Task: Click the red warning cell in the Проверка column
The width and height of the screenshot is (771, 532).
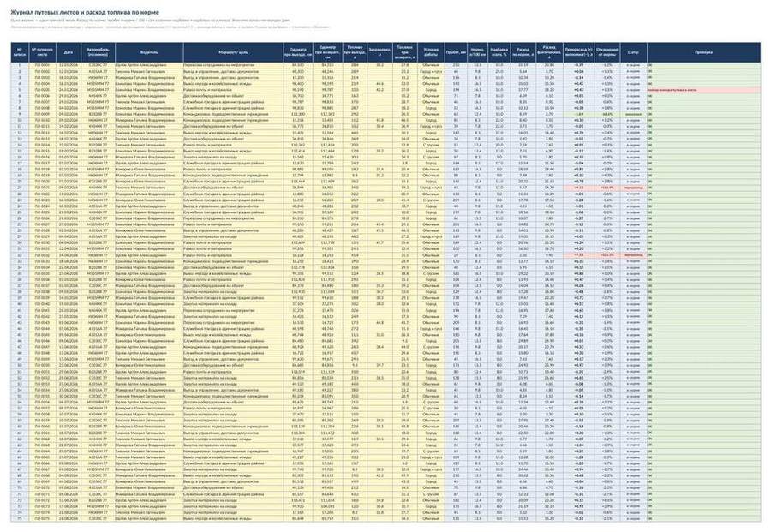Action: pos(703,90)
